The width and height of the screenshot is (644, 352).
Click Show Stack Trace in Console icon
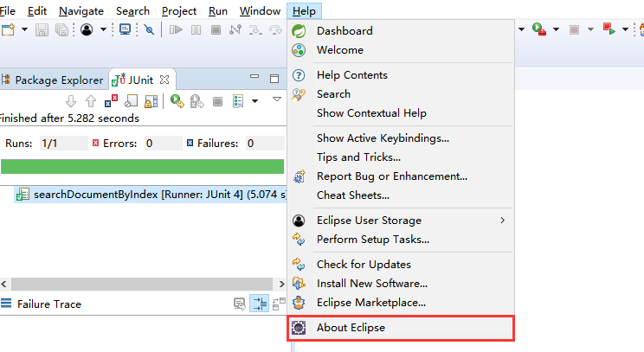click(x=240, y=304)
